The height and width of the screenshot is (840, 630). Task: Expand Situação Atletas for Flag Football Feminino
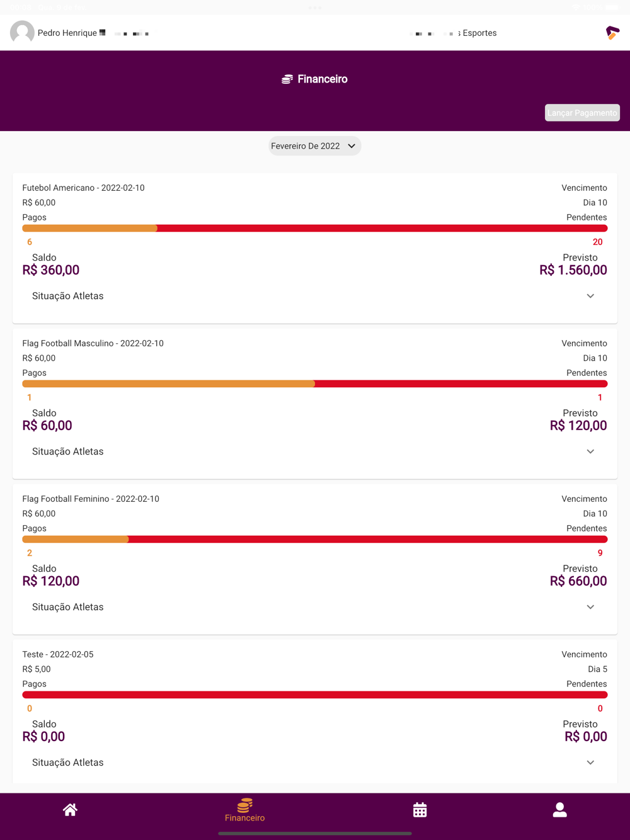[x=590, y=607]
